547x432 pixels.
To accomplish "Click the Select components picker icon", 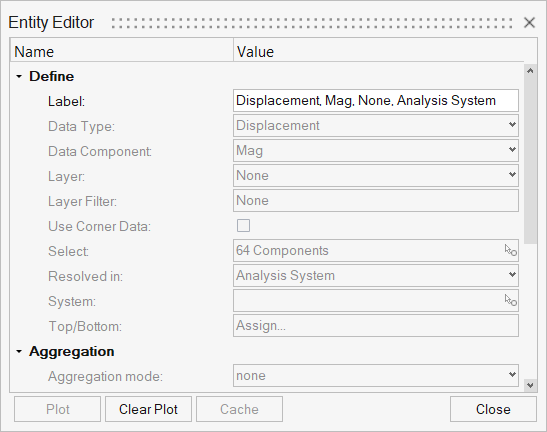I will (x=510, y=250).
